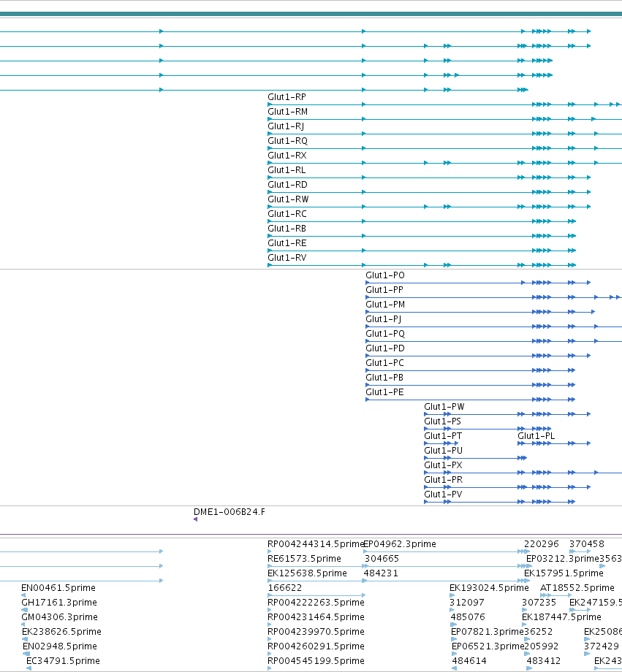The height and width of the screenshot is (672, 622).
Task: Click the EK238626.5prime EST label
Action: [62, 631]
